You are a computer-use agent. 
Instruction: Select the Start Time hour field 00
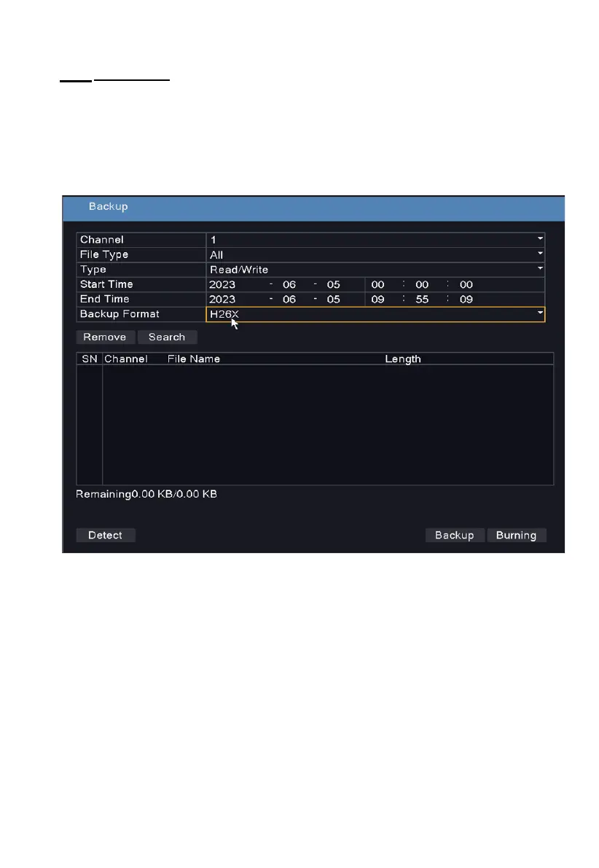tap(377, 284)
